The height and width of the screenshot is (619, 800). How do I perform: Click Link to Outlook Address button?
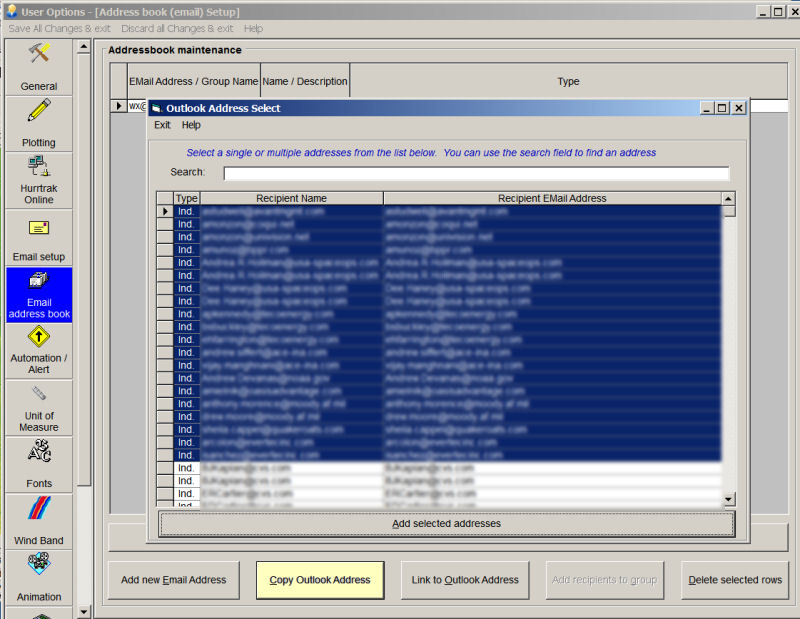coord(465,580)
